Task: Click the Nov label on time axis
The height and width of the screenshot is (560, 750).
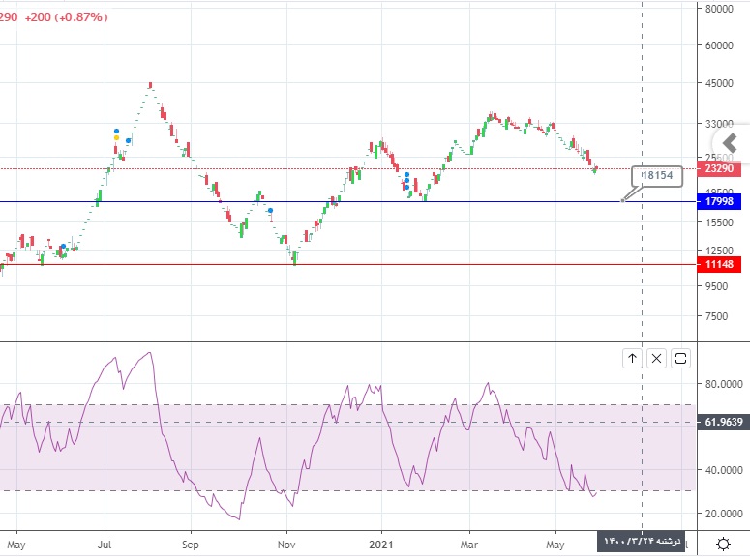Action: [286, 545]
